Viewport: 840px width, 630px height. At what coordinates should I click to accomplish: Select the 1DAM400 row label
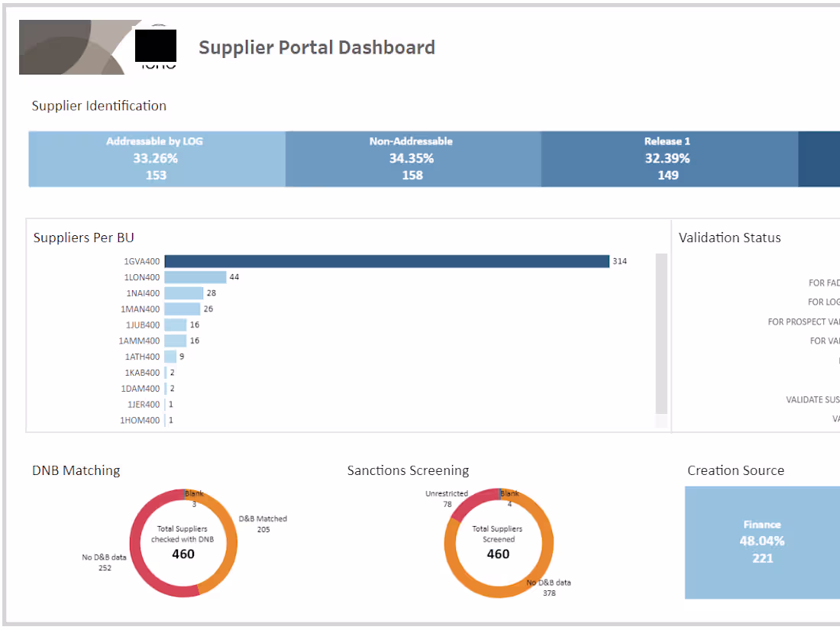(x=141, y=389)
